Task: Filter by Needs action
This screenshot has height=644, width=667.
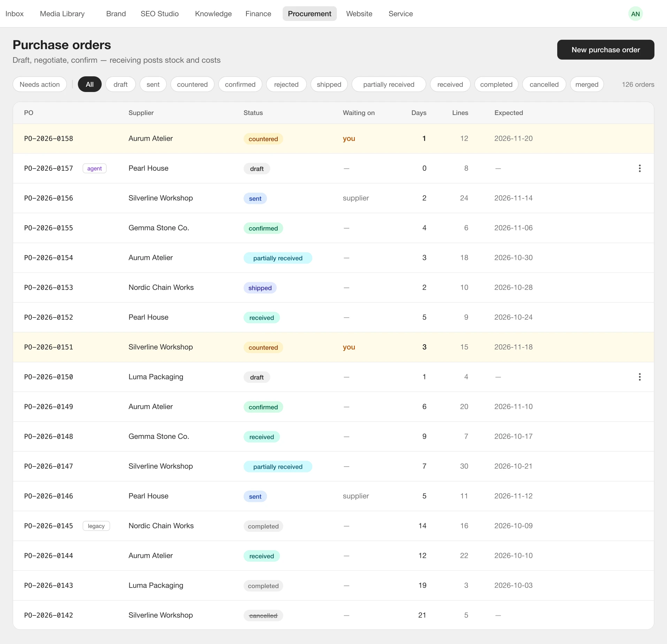Action: pyautogui.click(x=40, y=84)
